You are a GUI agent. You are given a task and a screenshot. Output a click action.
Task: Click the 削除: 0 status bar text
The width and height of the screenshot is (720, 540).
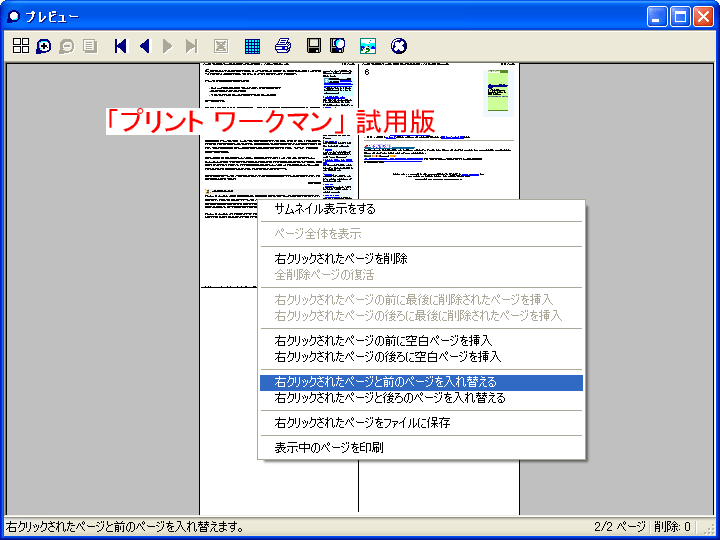tap(672, 527)
